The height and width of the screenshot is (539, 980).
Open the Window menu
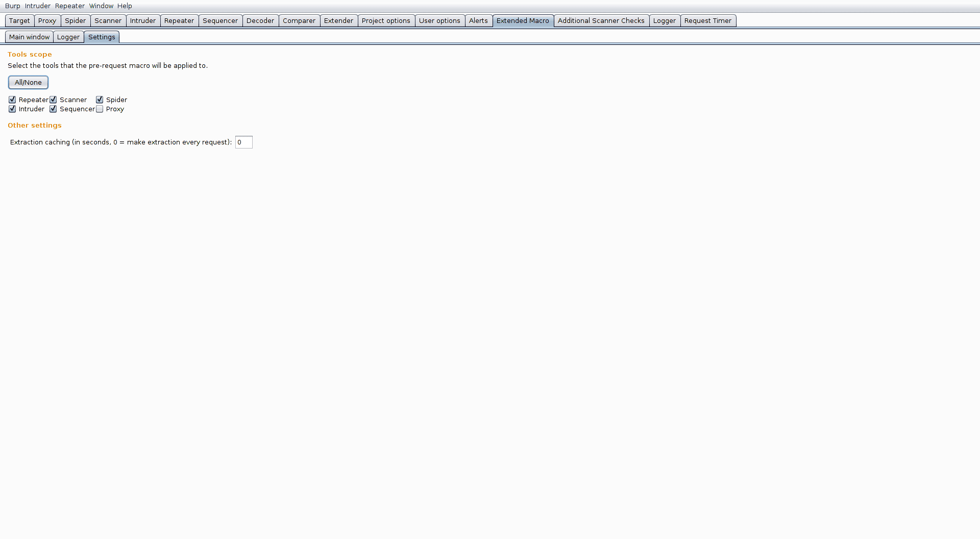pyautogui.click(x=101, y=6)
